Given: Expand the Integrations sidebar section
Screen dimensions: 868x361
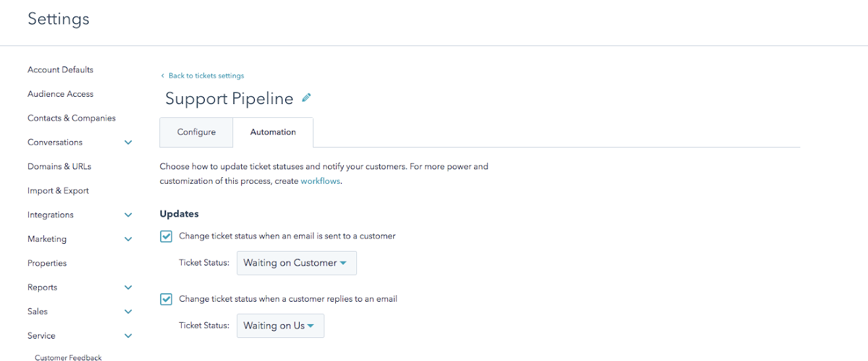Looking at the screenshot, I should [x=128, y=215].
